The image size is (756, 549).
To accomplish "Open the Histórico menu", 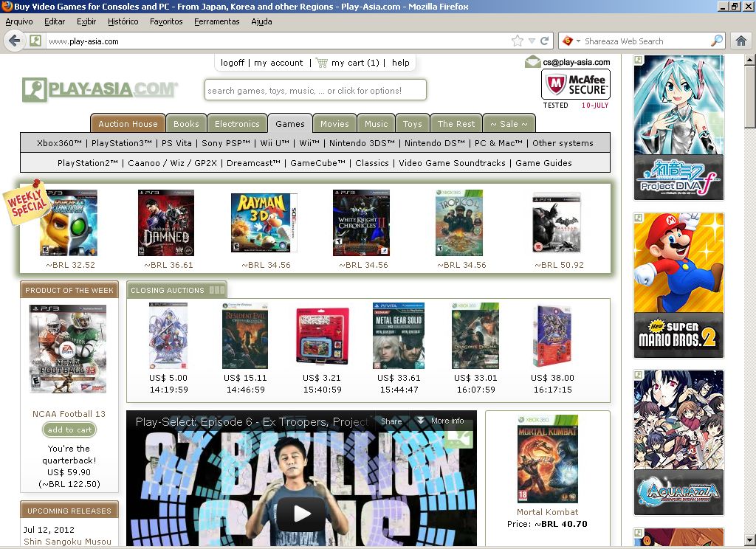I will [x=123, y=21].
